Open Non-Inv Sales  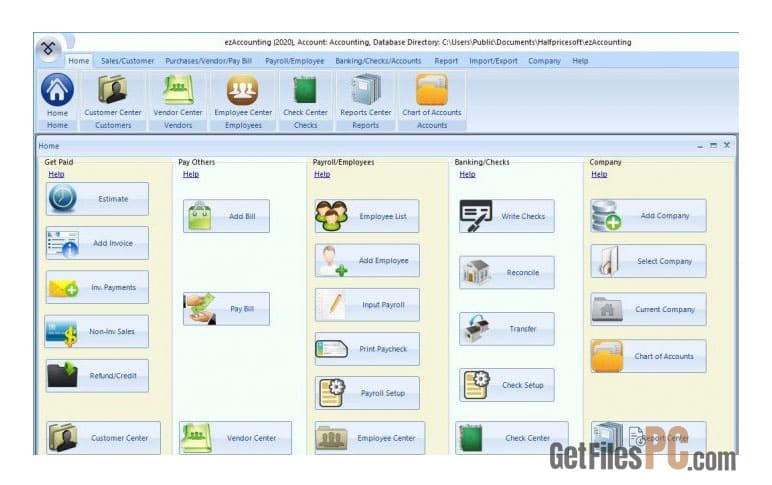(96, 331)
